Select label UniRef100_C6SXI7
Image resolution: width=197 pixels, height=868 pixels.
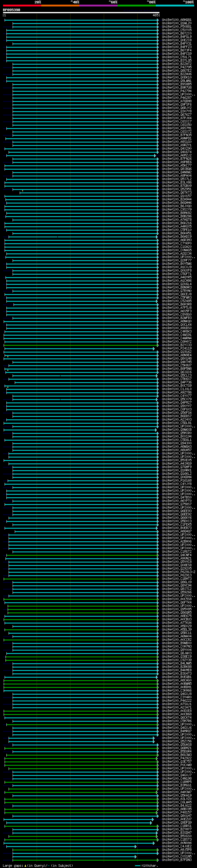[177, 122]
